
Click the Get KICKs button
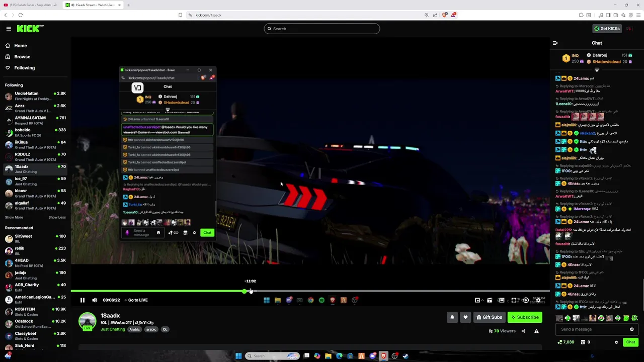pyautogui.click(x=607, y=29)
